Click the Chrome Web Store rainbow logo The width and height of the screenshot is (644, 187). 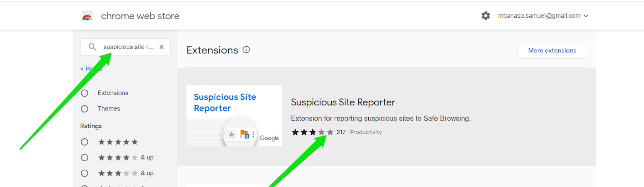87,16
